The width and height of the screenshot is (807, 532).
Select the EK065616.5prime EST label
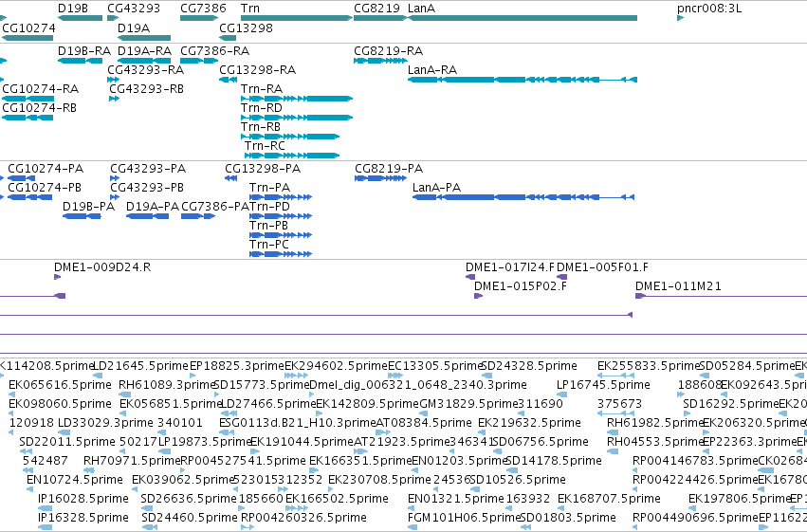[x=60, y=385]
